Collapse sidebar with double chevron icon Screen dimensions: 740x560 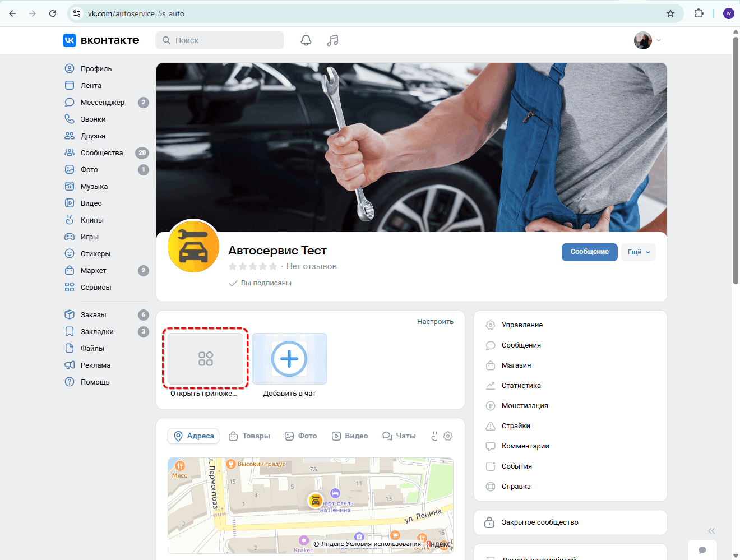(x=711, y=531)
